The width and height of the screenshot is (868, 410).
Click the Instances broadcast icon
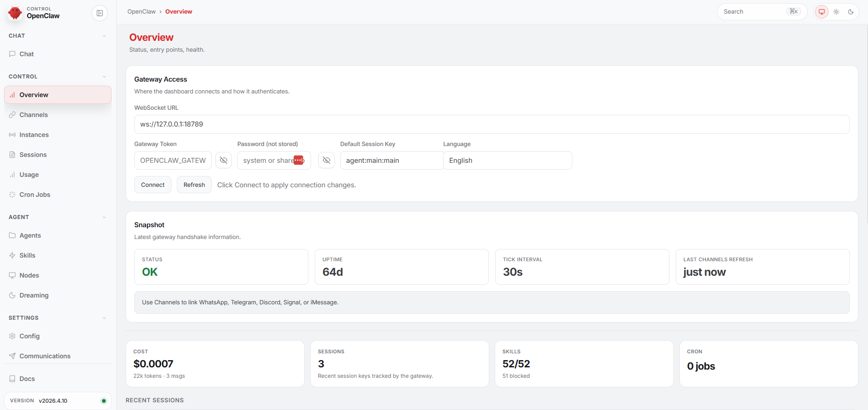[12, 135]
